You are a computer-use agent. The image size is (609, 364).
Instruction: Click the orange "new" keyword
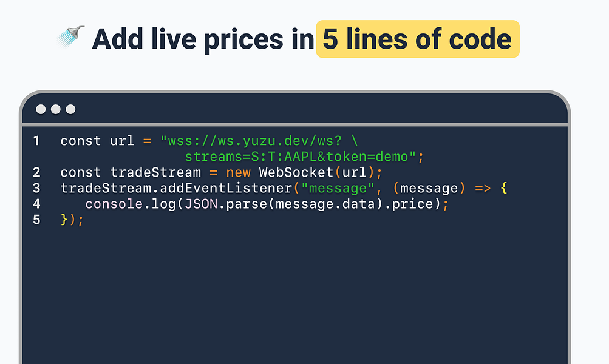coord(238,172)
